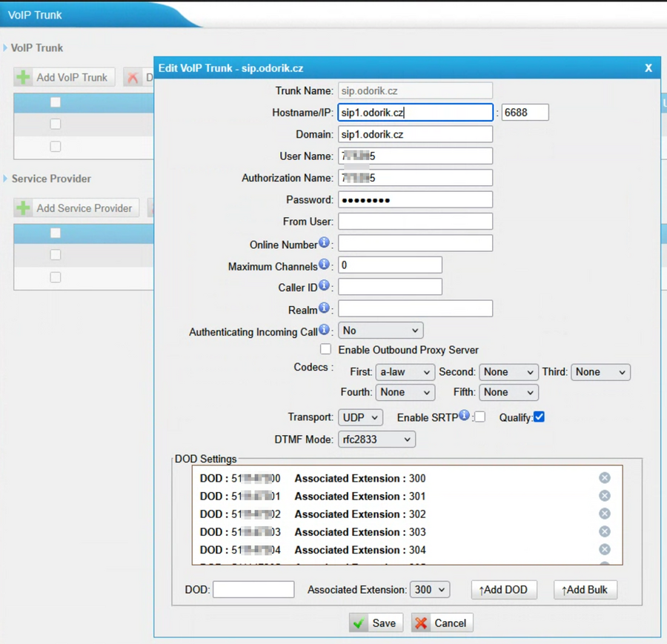Save the VoIP trunk settings

tap(376, 623)
